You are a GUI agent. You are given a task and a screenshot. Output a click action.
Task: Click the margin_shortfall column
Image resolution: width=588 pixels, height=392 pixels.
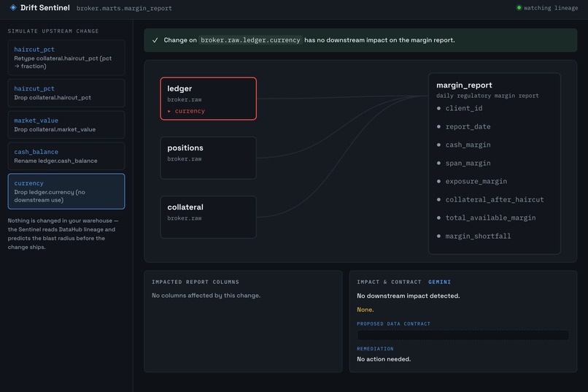click(x=478, y=236)
